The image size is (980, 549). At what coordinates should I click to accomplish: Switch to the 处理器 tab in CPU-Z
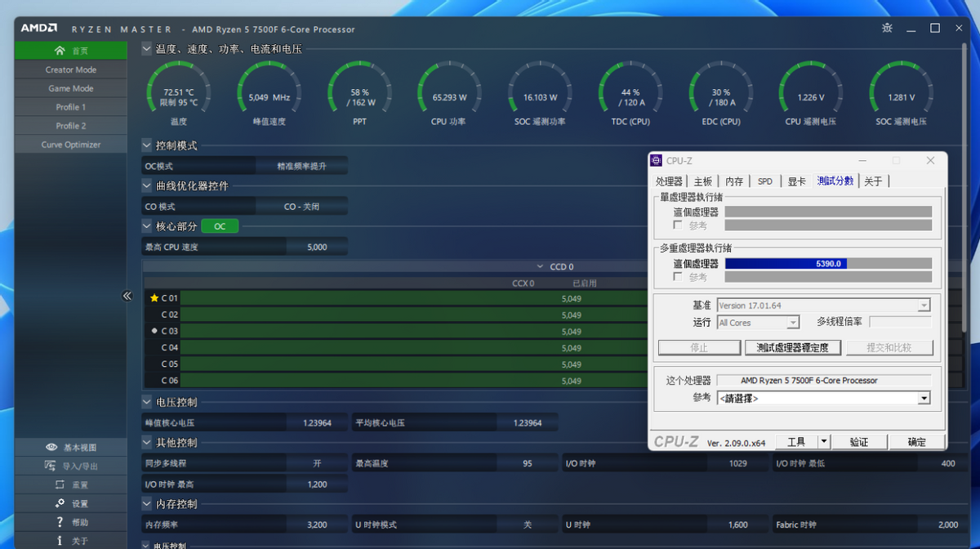pyautogui.click(x=670, y=181)
